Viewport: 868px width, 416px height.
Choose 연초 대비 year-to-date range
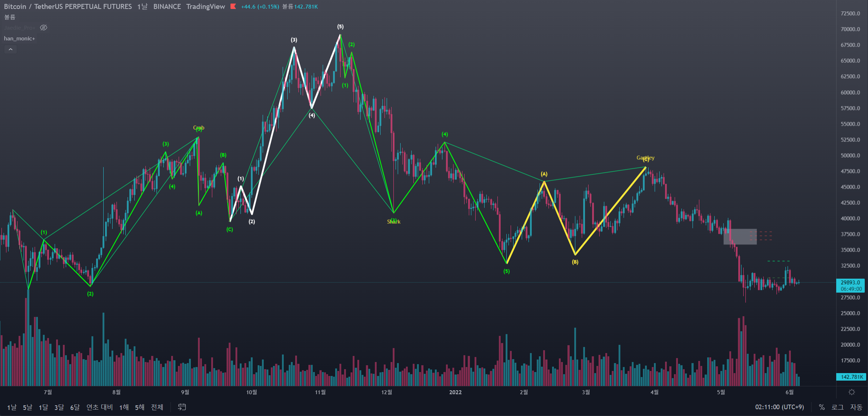tap(99, 407)
